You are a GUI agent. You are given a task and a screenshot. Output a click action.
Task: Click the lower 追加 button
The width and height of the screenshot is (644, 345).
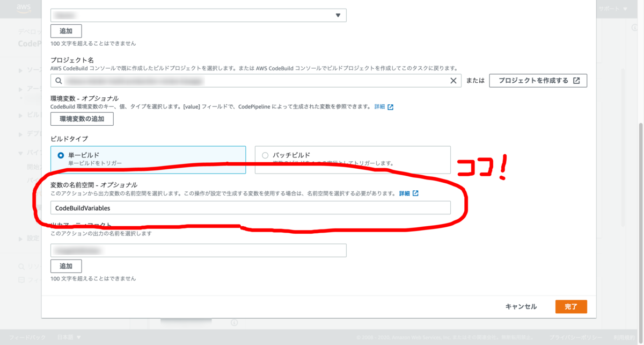point(66,266)
